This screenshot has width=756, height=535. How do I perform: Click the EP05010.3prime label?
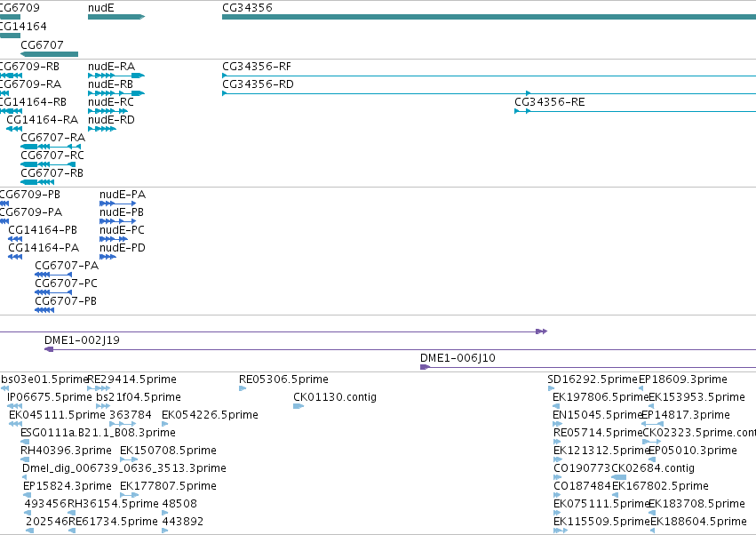692,451
